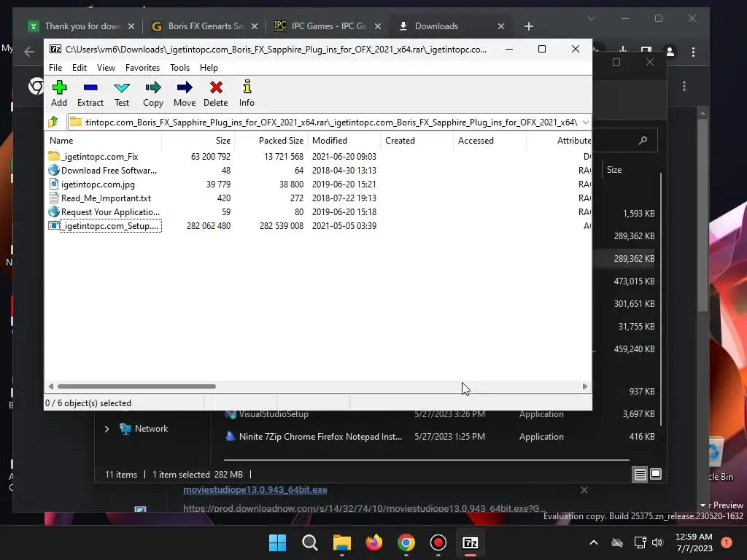Select the _igetintopc.com_Fix folder icon
This screenshot has width=747, height=560.
pos(54,156)
